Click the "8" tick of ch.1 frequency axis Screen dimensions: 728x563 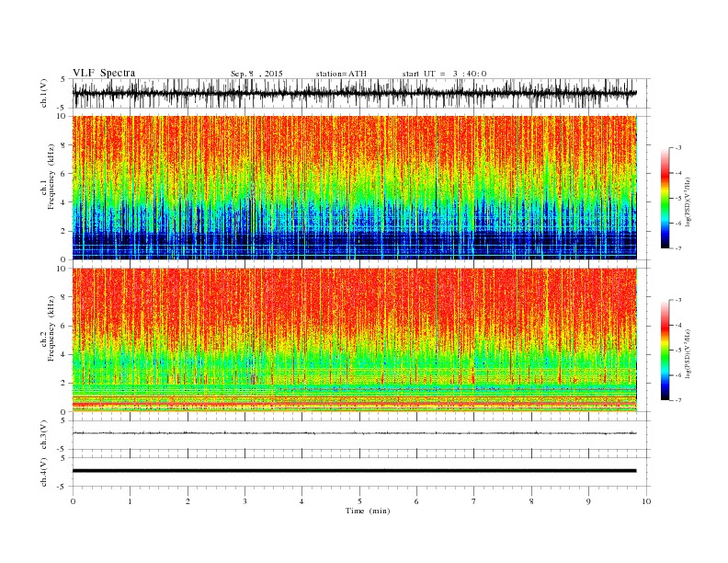click(x=64, y=145)
